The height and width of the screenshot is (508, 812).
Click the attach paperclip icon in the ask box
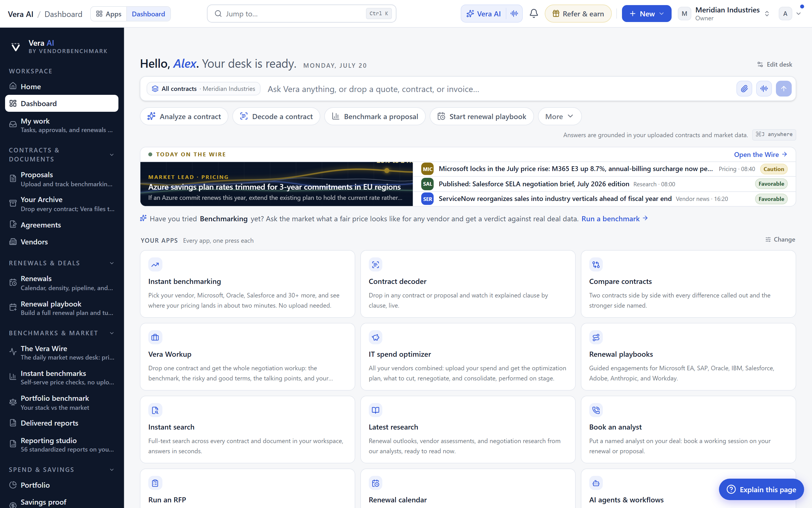(744, 89)
